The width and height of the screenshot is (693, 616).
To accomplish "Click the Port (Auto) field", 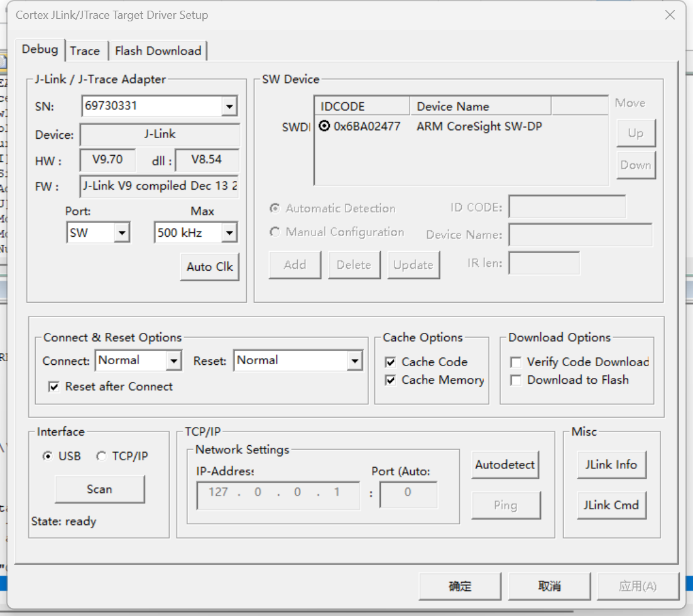I will click(408, 495).
